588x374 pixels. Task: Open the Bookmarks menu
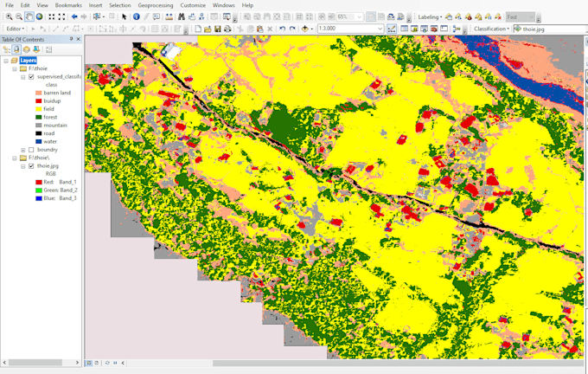click(68, 5)
